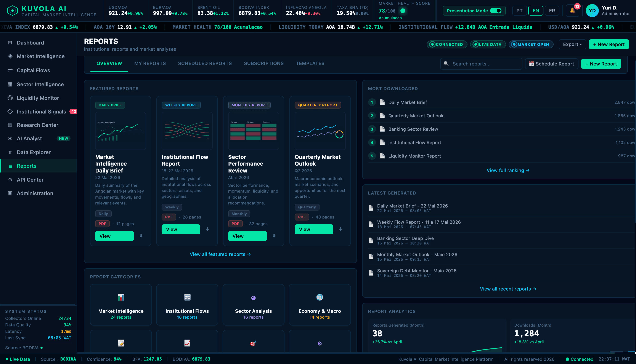Open Liquidity Monitor in sidebar
The height and width of the screenshot is (364, 636).
point(38,98)
